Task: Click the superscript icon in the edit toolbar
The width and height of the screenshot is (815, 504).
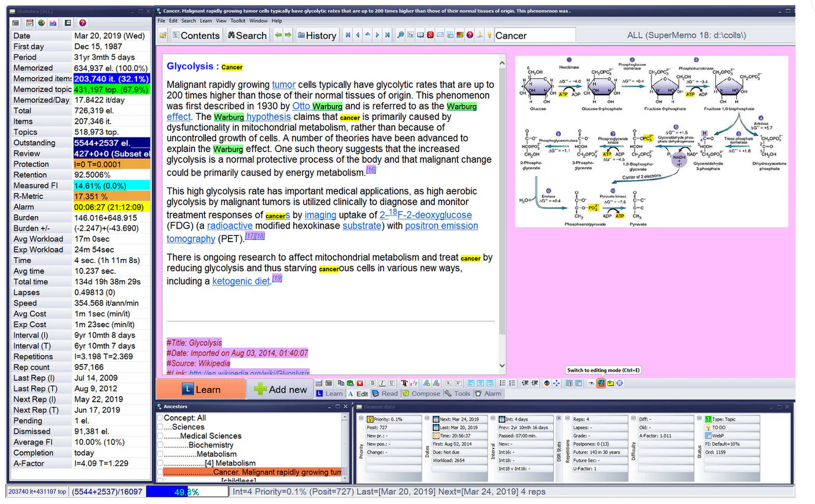Action: 458,383
